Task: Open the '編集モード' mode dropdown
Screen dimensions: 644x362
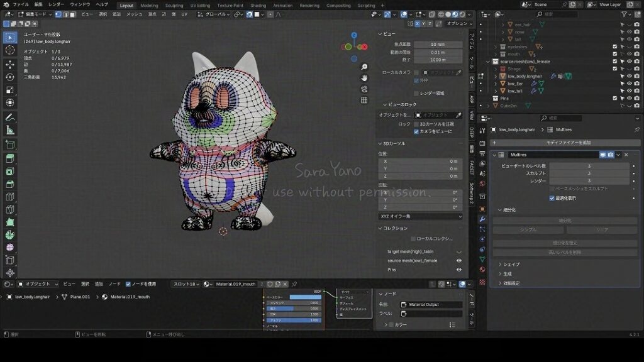Action: tap(35, 14)
